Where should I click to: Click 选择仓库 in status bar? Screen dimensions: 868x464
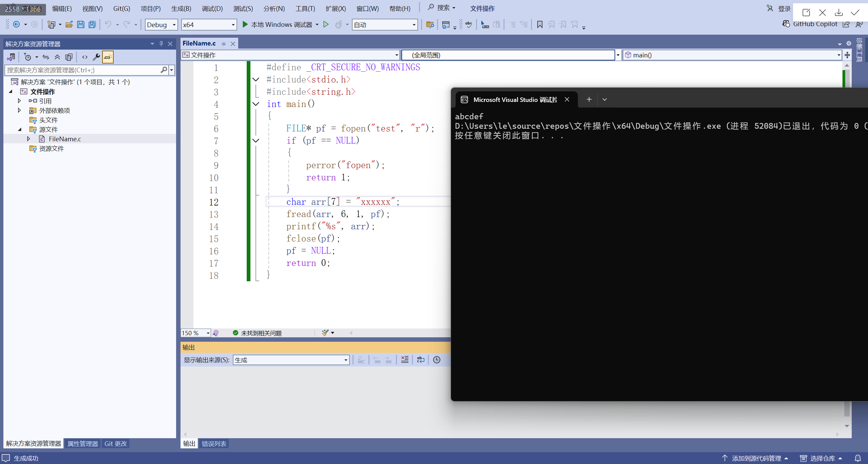point(823,458)
